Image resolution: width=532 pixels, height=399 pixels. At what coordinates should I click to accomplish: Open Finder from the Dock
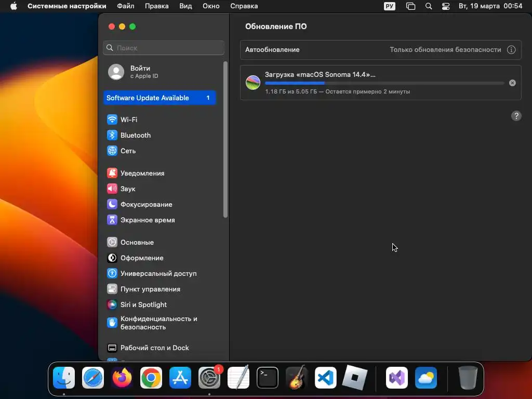pos(64,378)
